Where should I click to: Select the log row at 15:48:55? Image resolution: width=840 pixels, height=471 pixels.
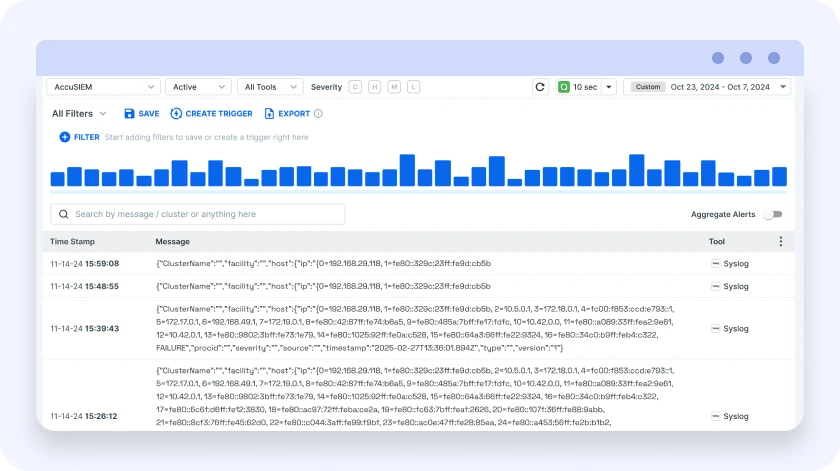tap(419, 286)
